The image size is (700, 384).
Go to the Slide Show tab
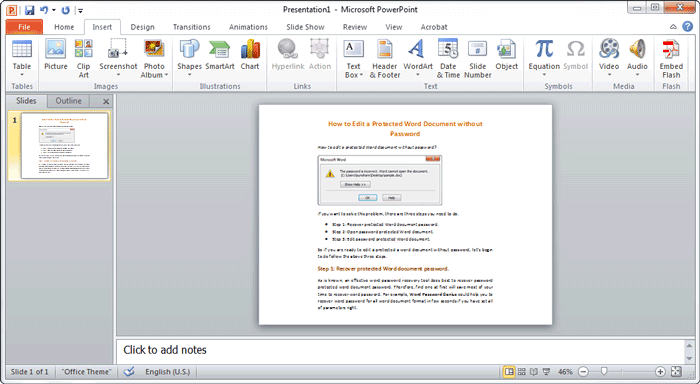305,27
